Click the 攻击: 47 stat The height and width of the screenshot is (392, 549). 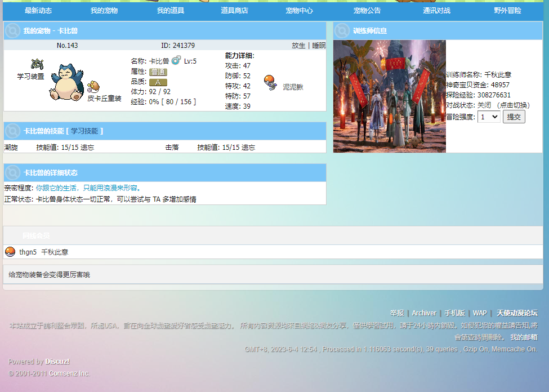(x=238, y=65)
